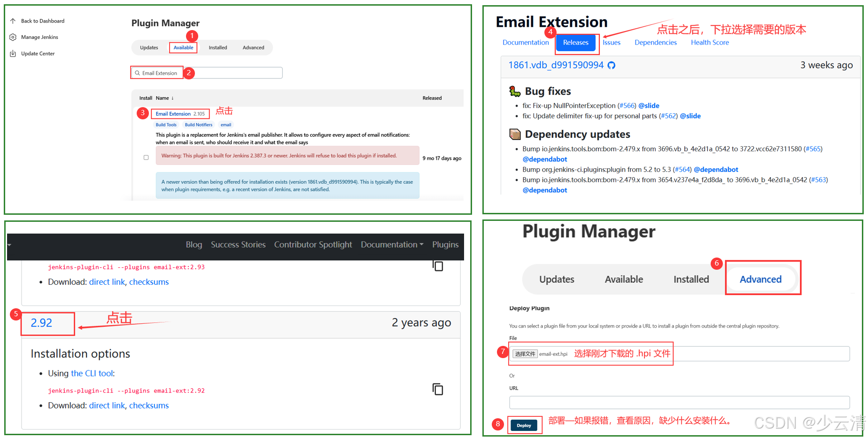Click direct link under email-ext:2.93

tap(107, 282)
